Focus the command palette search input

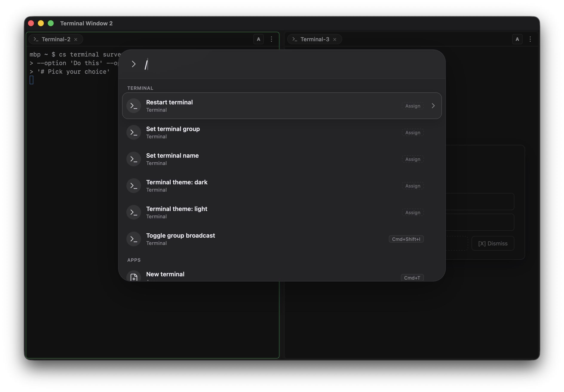290,64
